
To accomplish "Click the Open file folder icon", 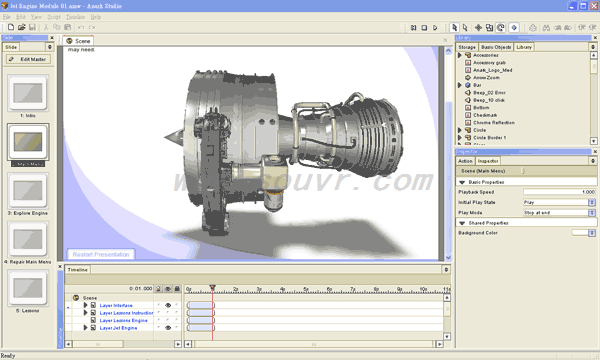I will [x=21, y=27].
